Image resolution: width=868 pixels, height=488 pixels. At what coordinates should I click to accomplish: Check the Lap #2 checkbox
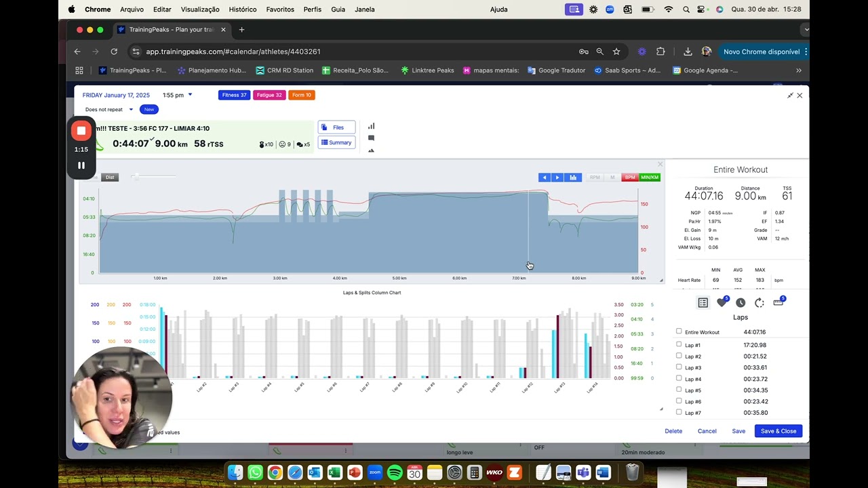(x=679, y=356)
